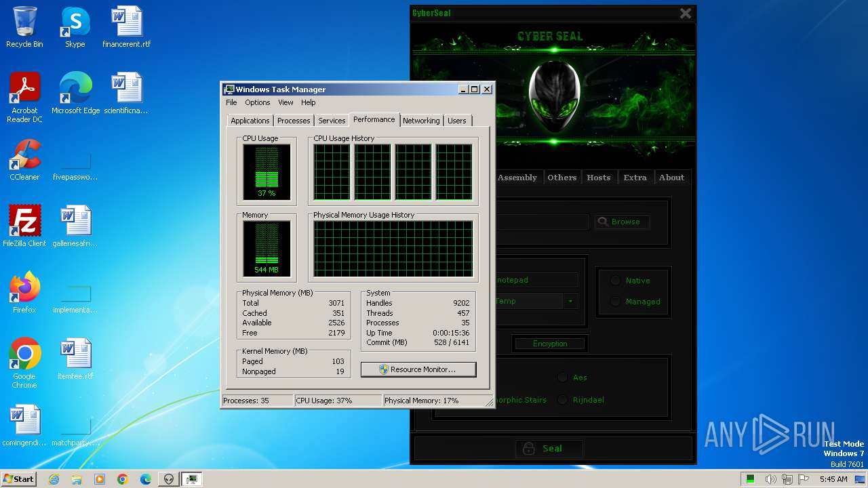The image size is (868, 488).
Task: Click the CPU meter tray icon
Action: (x=751, y=479)
